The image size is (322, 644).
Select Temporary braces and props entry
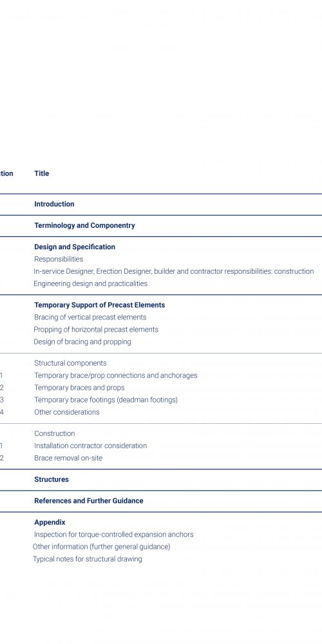pos(79,388)
